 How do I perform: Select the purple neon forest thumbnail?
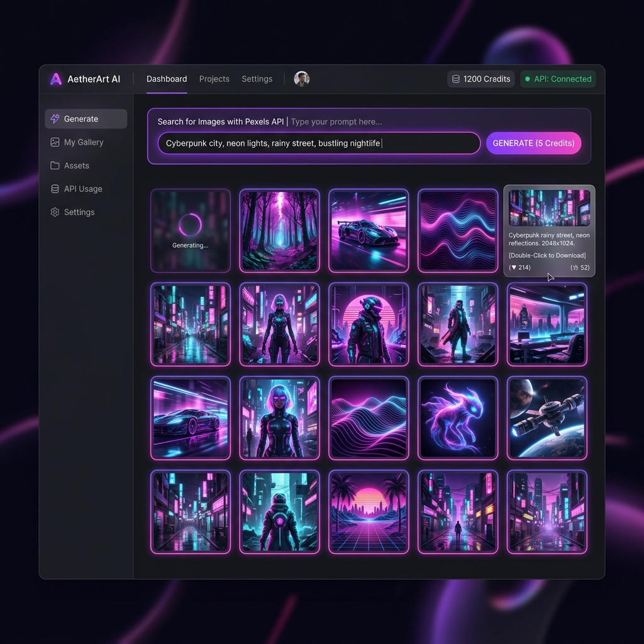(x=280, y=230)
